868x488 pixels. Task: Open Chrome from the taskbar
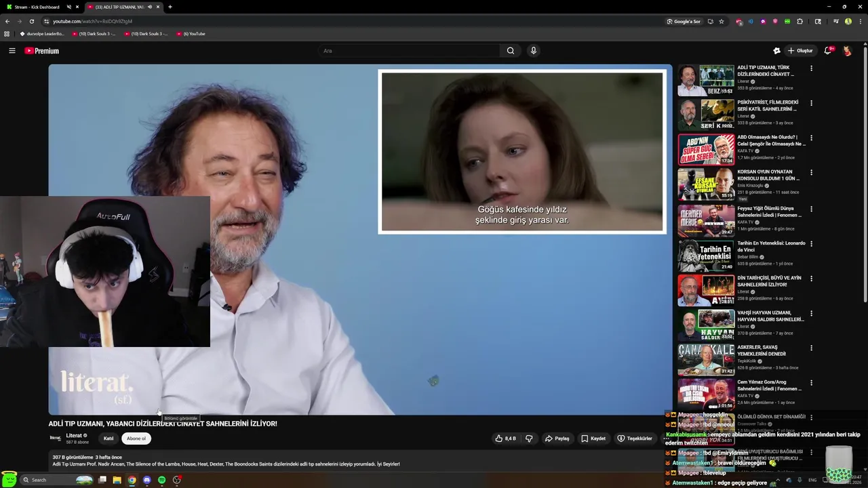[132, 480]
